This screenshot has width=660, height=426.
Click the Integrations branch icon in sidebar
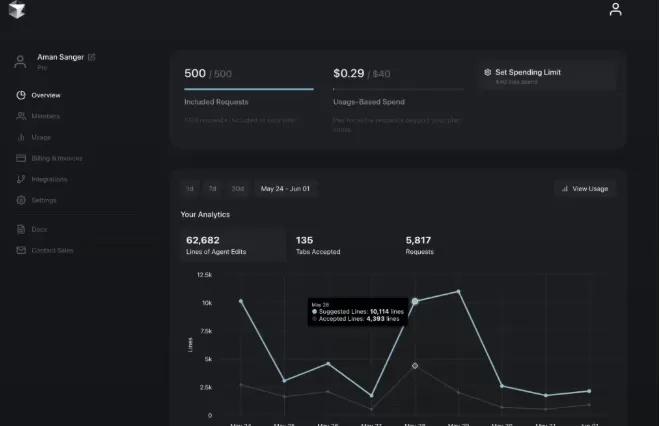21,179
